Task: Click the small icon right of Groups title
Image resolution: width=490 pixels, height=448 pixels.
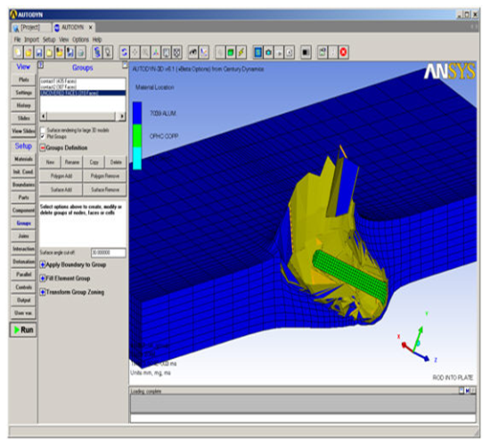Action: point(125,65)
